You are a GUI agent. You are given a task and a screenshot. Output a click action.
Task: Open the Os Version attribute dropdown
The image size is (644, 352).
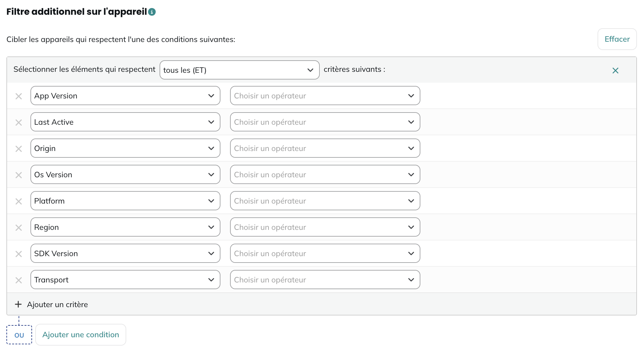point(125,174)
